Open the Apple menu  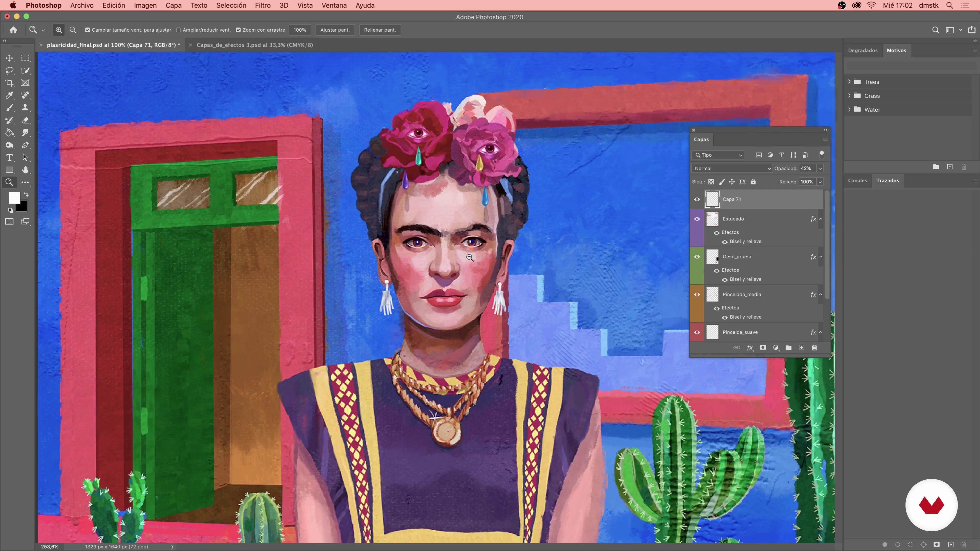click(x=13, y=5)
